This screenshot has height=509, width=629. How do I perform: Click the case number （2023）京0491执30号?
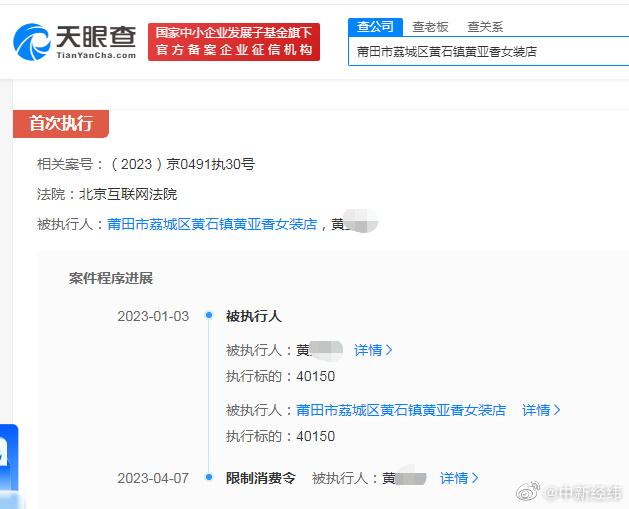[x=182, y=164]
